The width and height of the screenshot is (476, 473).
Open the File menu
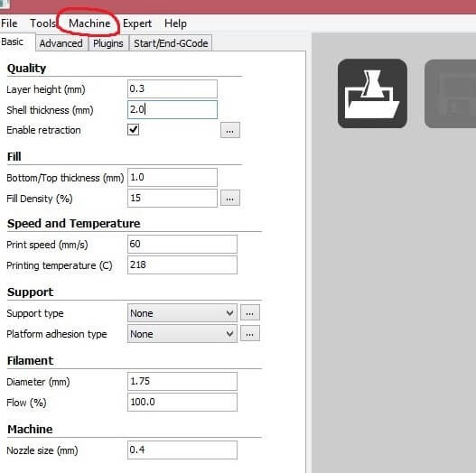[x=9, y=23]
